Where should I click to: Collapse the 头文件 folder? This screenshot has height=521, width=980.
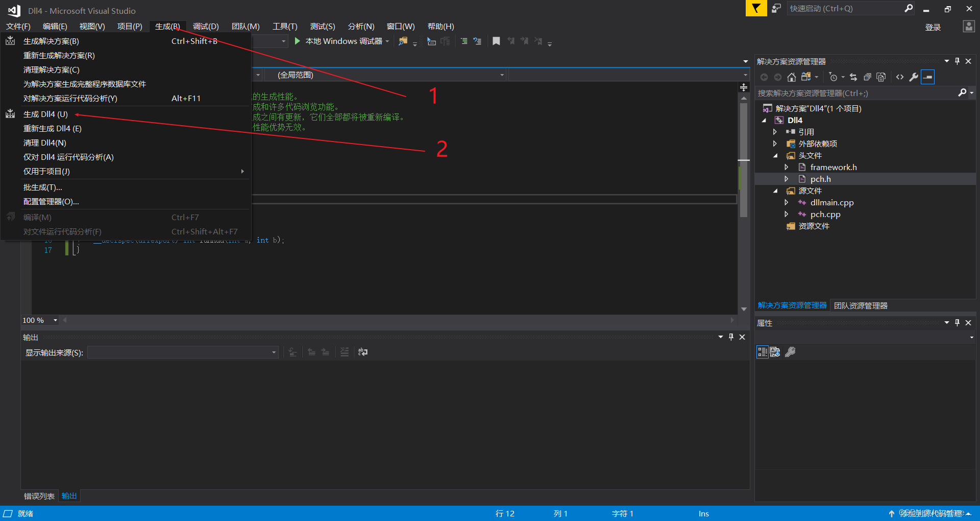tap(776, 156)
